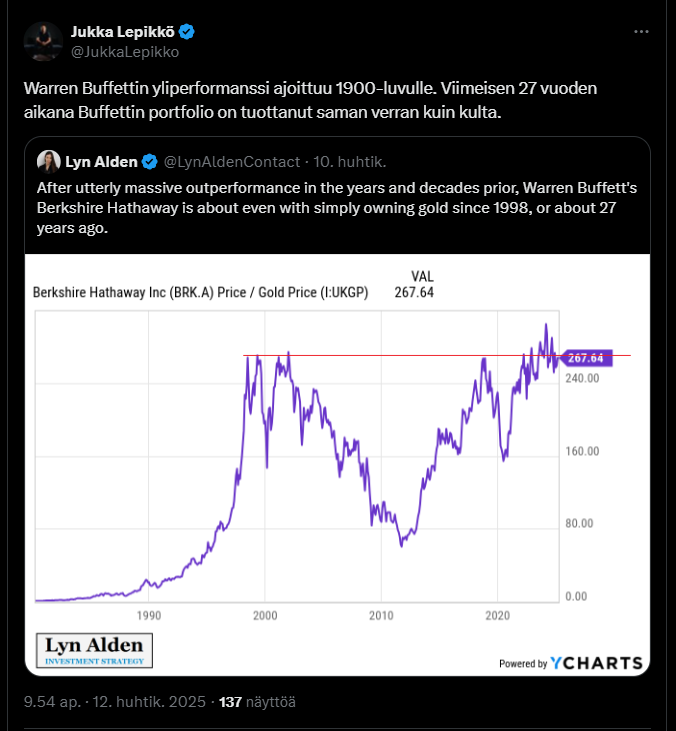
Task: Click the chart title Berkshire Hathaway Inc
Action: [200, 294]
